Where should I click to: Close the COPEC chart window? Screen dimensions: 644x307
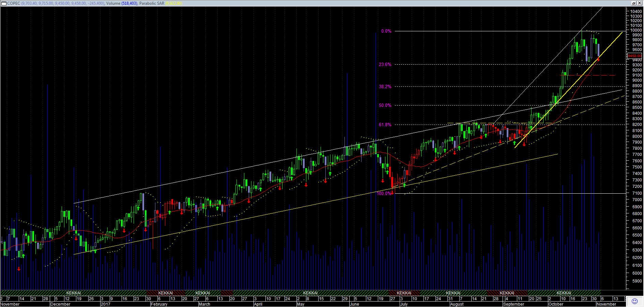click(640, 3)
